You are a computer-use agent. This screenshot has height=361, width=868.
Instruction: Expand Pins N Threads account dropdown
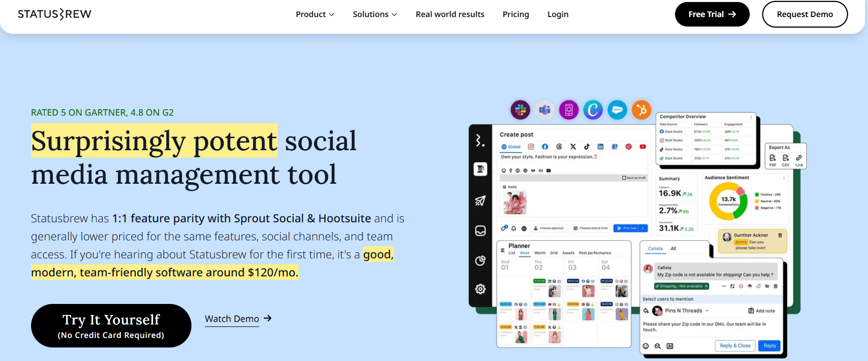coord(707,311)
